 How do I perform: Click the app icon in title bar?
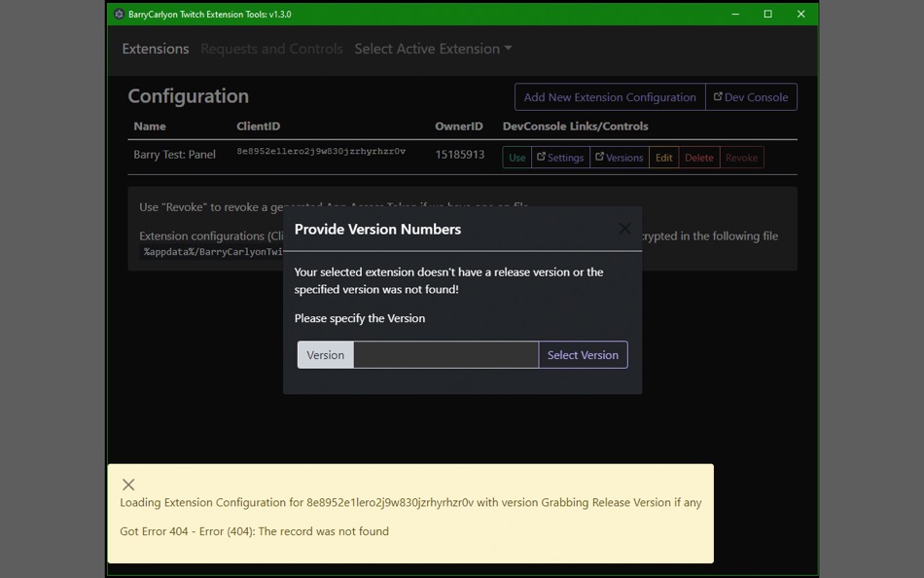pyautogui.click(x=119, y=15)
